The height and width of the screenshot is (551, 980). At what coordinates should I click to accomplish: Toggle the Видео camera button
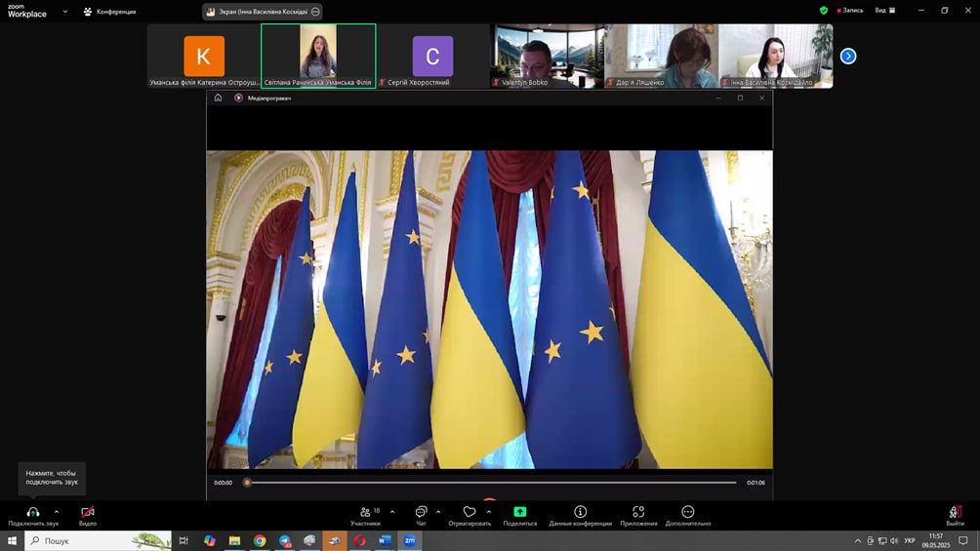click(x=88, y=512)
